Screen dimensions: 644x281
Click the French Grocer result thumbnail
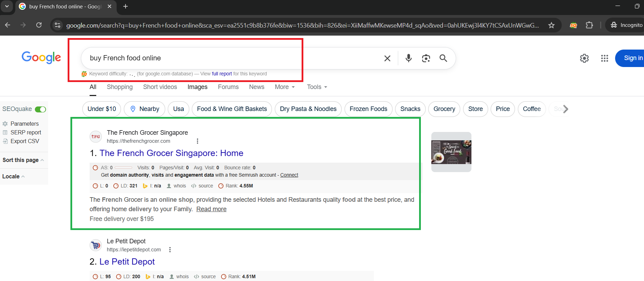point(451,152)
